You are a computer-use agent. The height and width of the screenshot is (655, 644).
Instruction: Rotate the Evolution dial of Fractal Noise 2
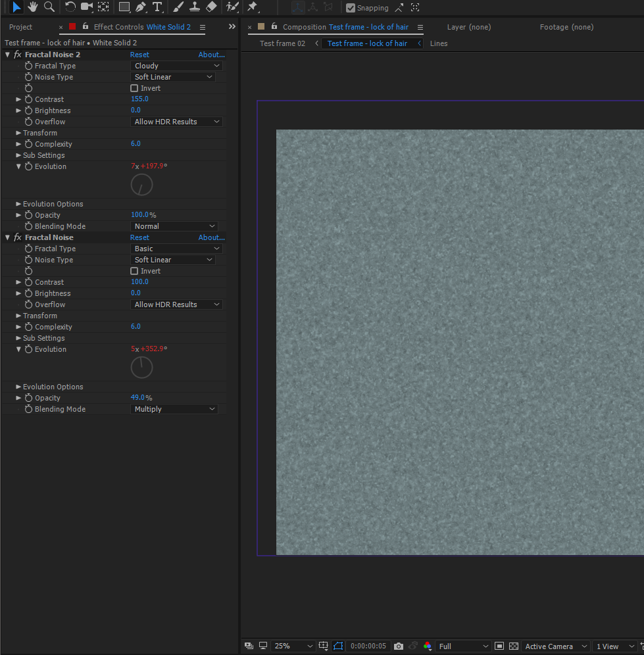tap(141, 185)
